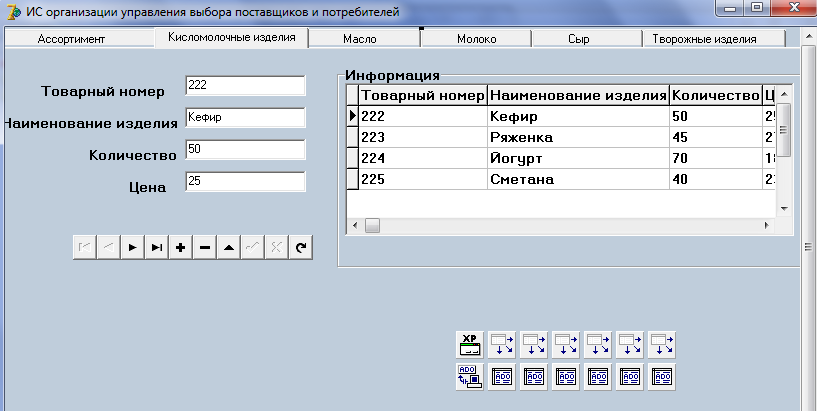This screenshot has height=411, width=817.
Task: Select the XP Manifest component icon
Action: click(470, 344)
